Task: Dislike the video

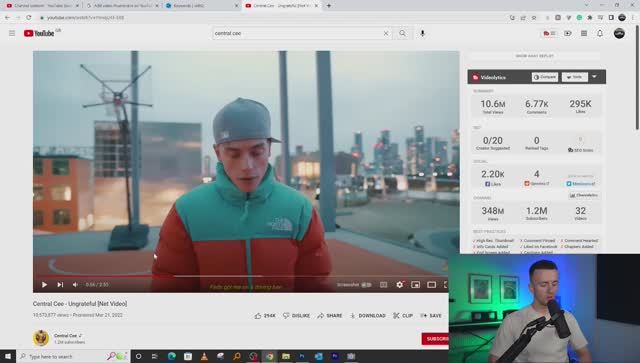Action: point(297,316)
